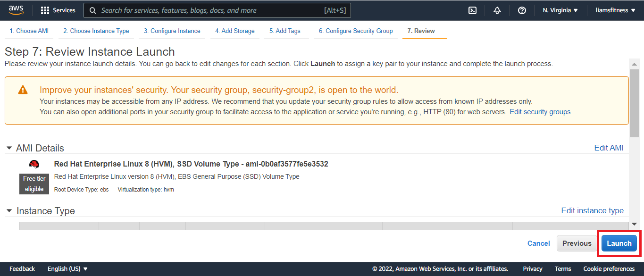Image resolution: width=644 pixels, height=276 pixels.
Task: Change language with English (US) dropdown
Action: point(67,269)
